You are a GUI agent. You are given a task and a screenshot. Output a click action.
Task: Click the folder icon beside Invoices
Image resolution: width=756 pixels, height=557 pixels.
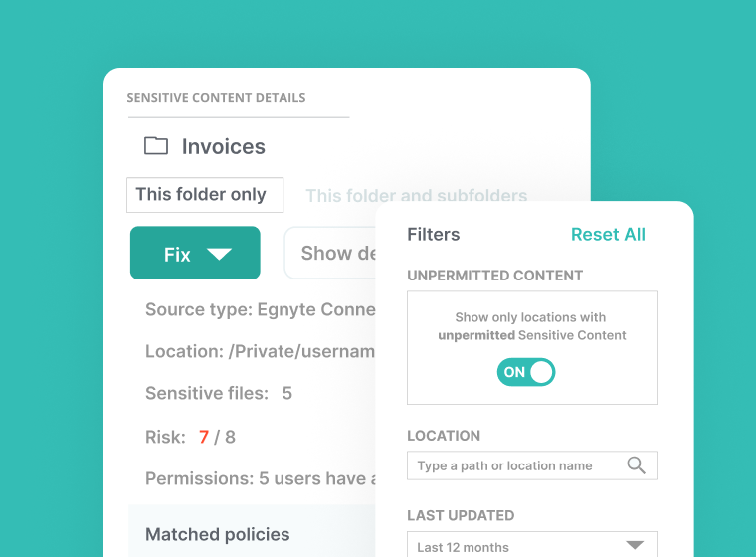155,146
